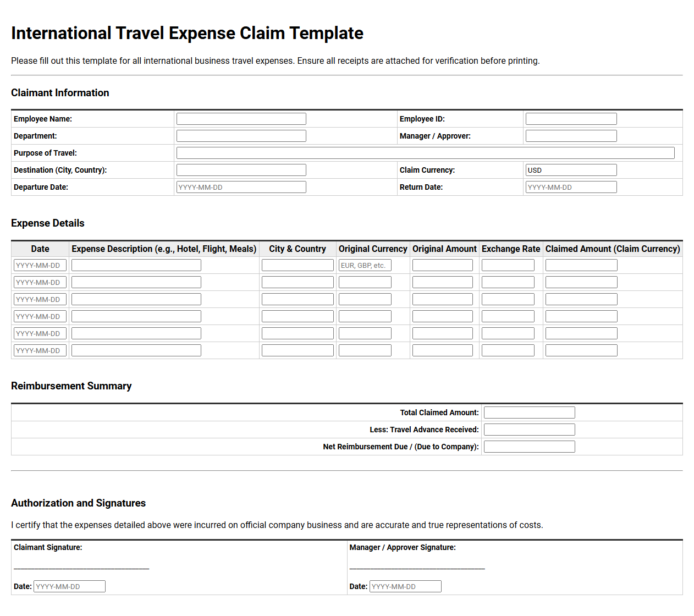Click the page title 'International Travel Expense Claim Template'
Screen dimensions: 694x616
click(x=187, y=33)
